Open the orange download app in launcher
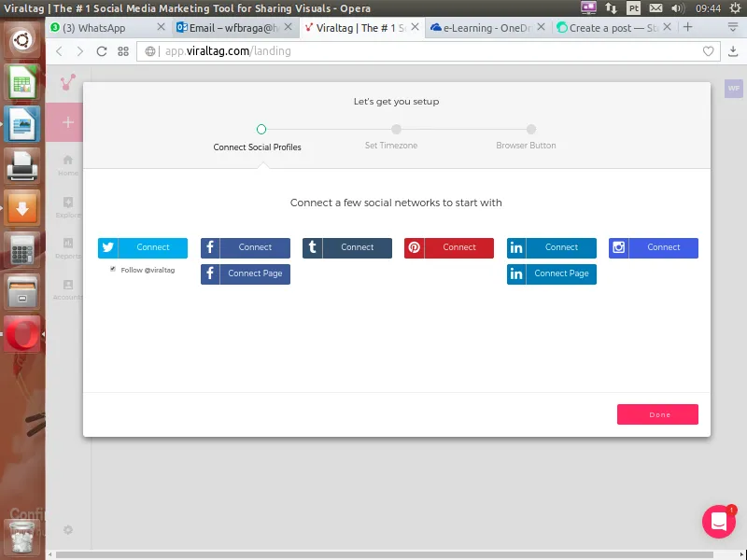Viewport: 747px width, 560px height. (x=21, y=207)
